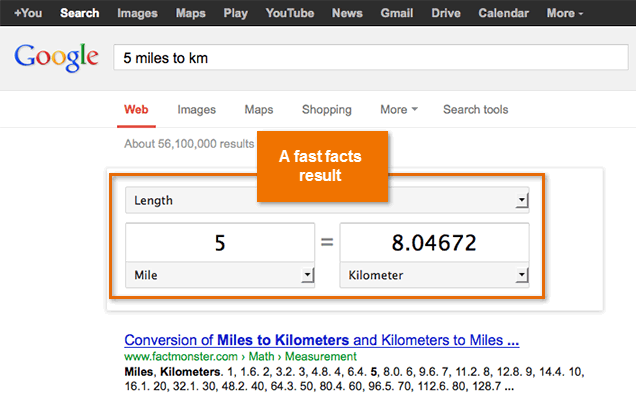Switch to the Maps results tab
Image resolution: width=636 pixels, height=401 pixels.
point(259,109)
